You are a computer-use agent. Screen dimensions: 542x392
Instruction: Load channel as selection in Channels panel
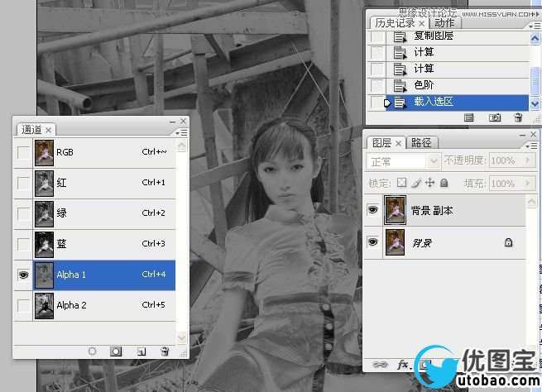(x=92, y=351)
